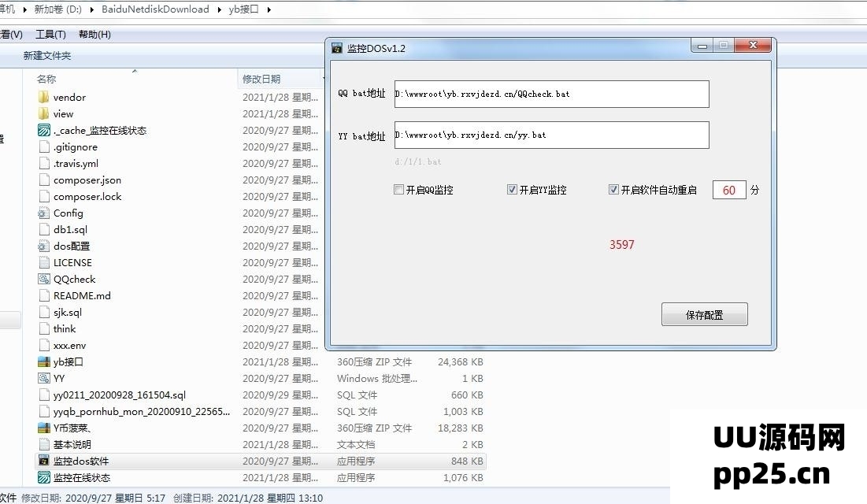Expand the arrow after yb接口 in the address bar
867x504 pixels.
(269, 9)
